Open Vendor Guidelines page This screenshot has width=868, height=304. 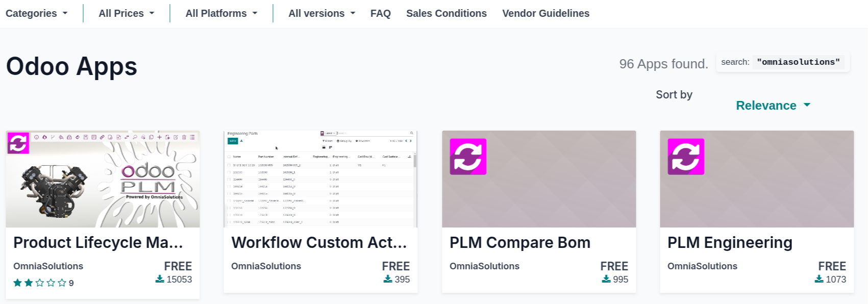pyautogui.click(x=545, y=14)
